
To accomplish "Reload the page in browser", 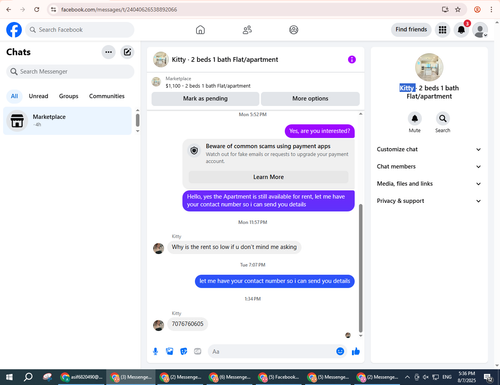I will pyautogui.click(x=37, y=9).
